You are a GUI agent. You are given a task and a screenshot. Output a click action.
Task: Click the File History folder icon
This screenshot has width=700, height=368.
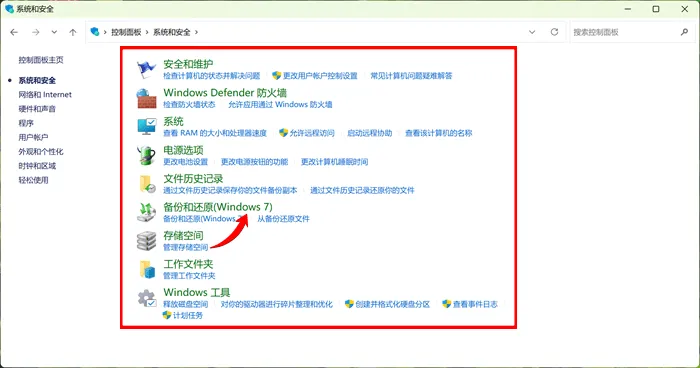tap(147, 184)
